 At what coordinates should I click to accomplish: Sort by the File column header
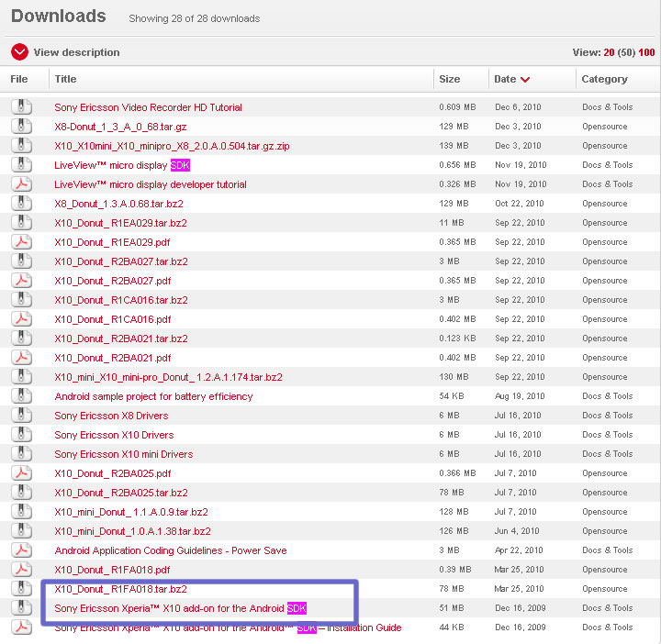(x=19, y=79)
